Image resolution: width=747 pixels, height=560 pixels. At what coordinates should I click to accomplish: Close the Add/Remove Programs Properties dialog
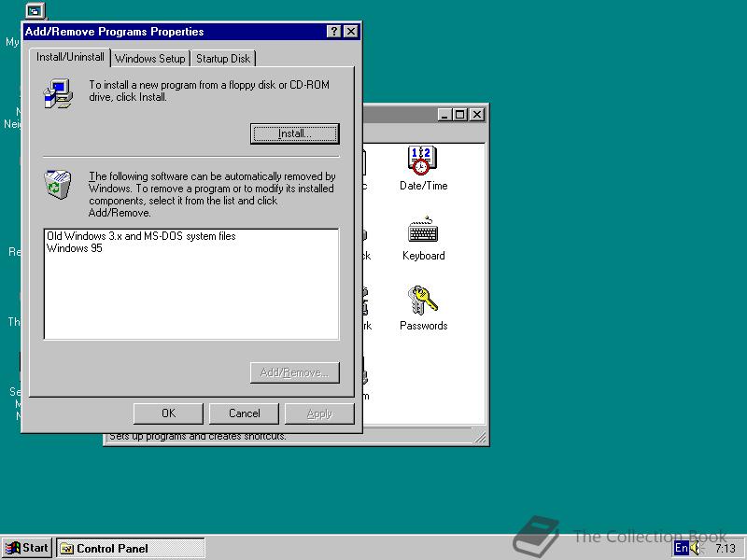click(351, 32)
